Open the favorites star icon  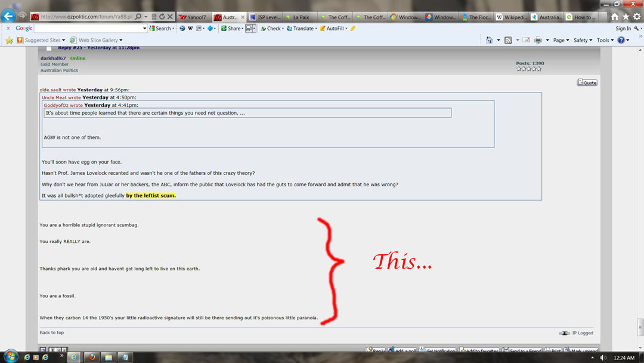[626, 17]
